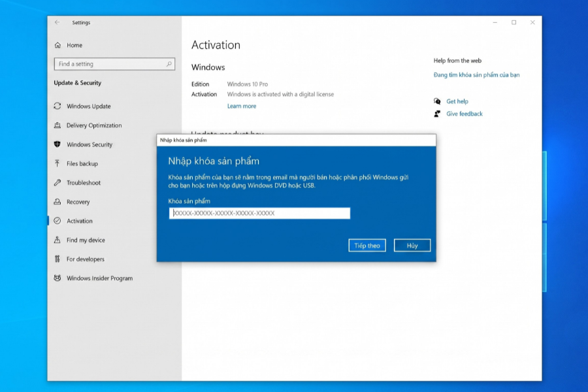The image size is (588, 392).
Task: Maximize the Settings window
Action: [x=514, y=22]
